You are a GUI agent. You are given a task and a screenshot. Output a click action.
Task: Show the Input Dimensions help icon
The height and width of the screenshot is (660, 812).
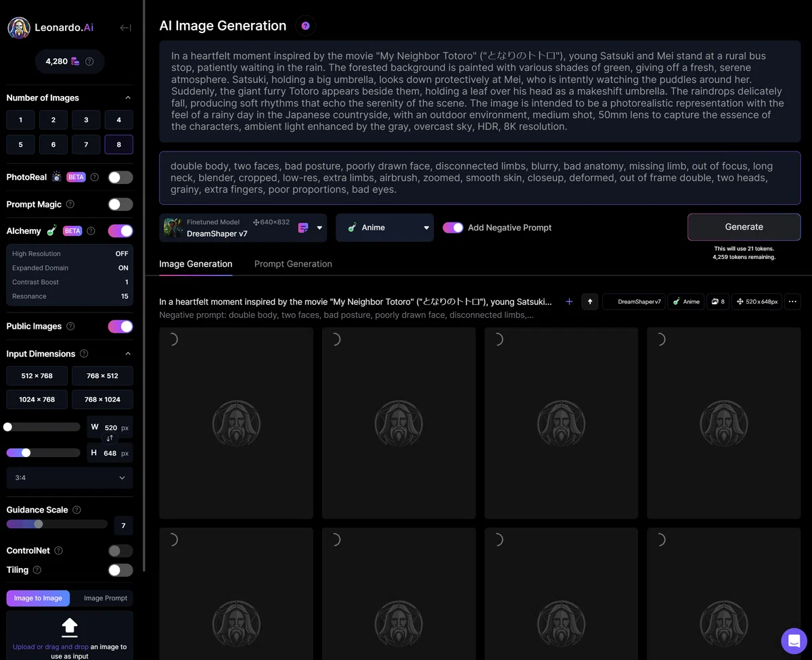tap(84, 354)
